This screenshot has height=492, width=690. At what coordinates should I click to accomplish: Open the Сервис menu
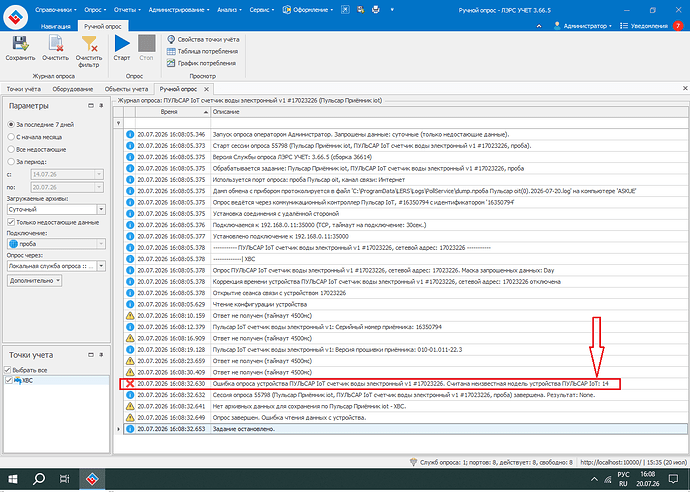[x=261, y=10]
